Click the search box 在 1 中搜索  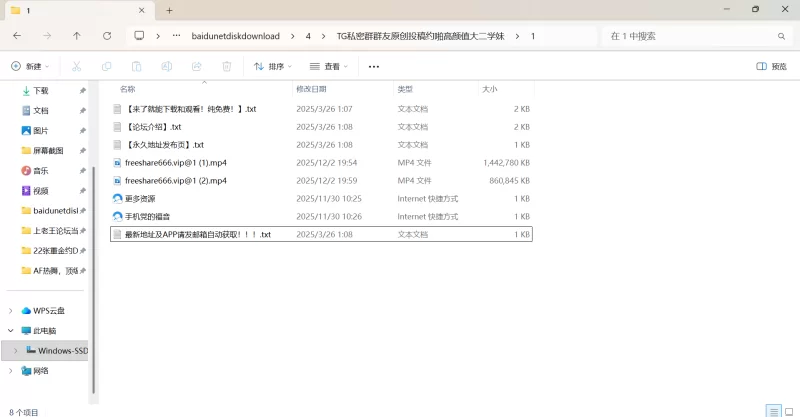690,36
